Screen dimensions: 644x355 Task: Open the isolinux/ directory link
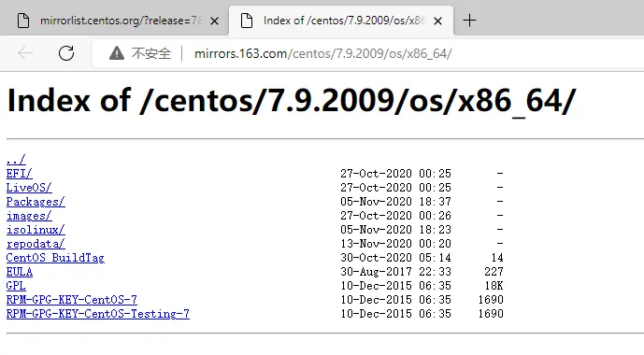pyautogui.click(x=36, y=230)
